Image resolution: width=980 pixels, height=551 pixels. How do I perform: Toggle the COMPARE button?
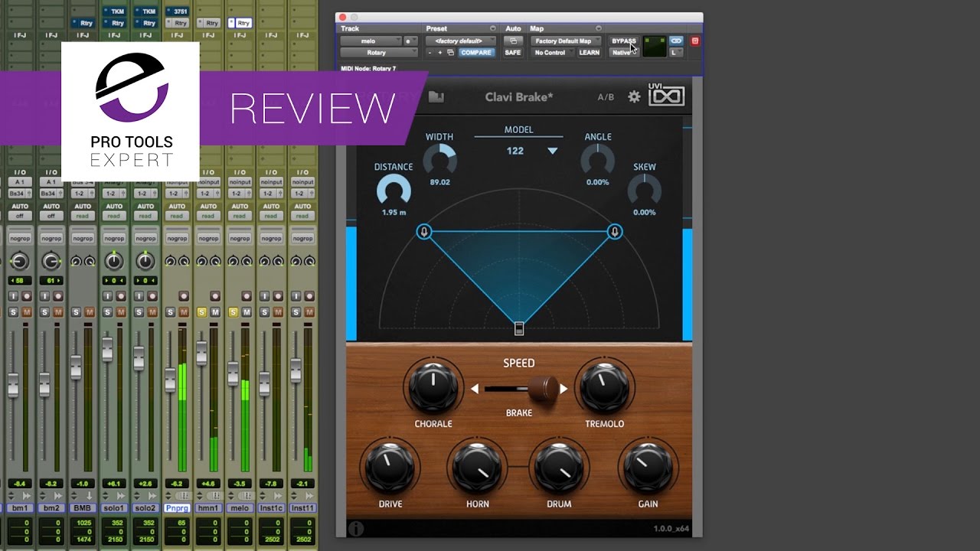click(x=476, y=53)
